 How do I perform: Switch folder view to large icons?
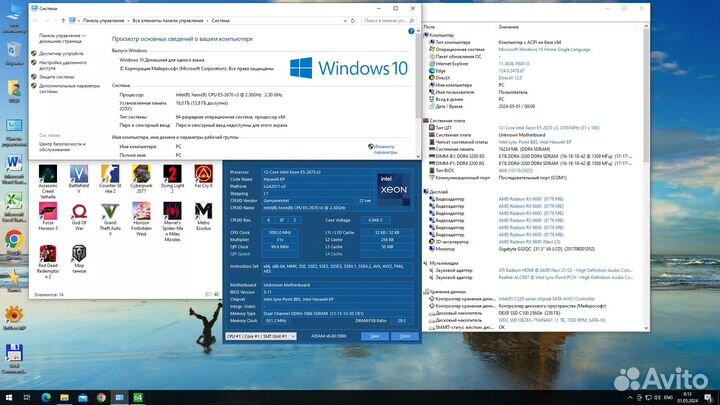[216, 294]
